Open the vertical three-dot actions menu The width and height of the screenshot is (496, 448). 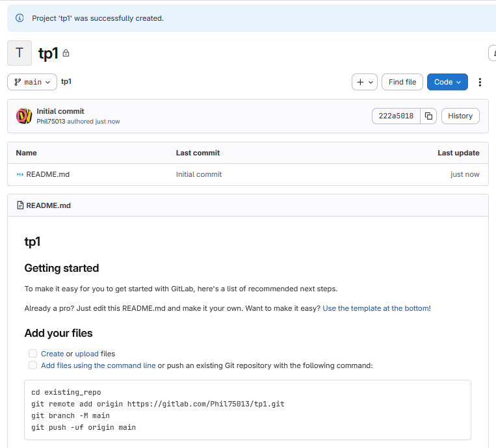point(480,82)
